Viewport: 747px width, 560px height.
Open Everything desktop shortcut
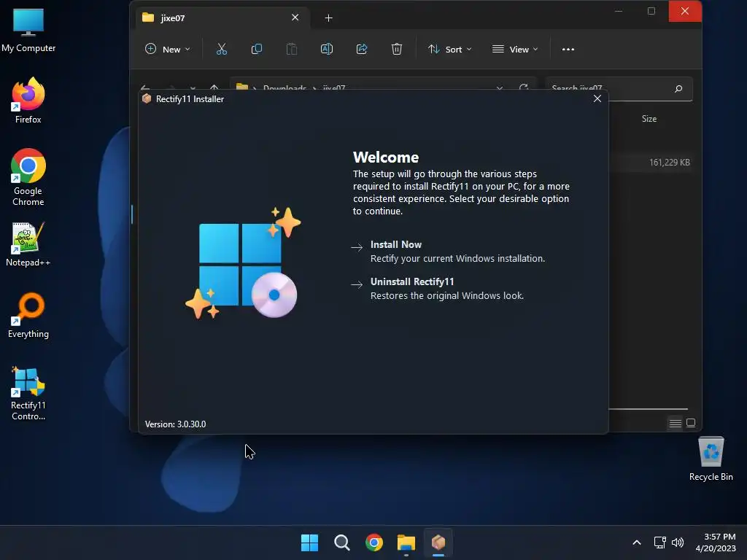(28, 315)
